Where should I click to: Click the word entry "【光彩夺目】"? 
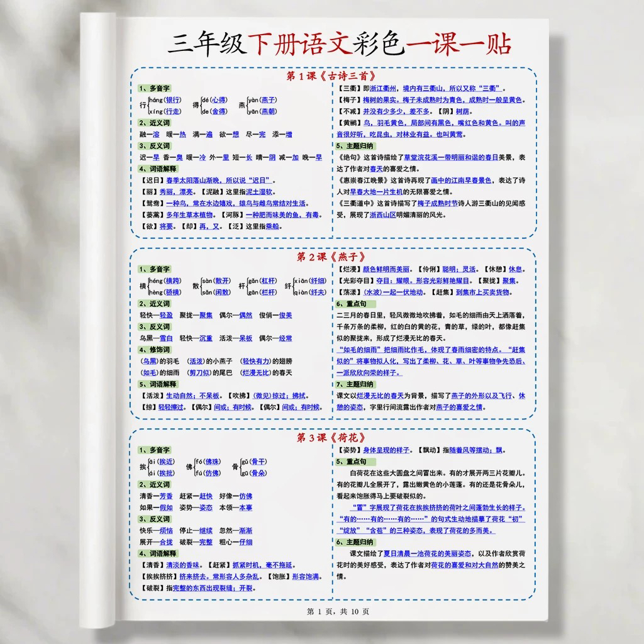pos(356,280)
